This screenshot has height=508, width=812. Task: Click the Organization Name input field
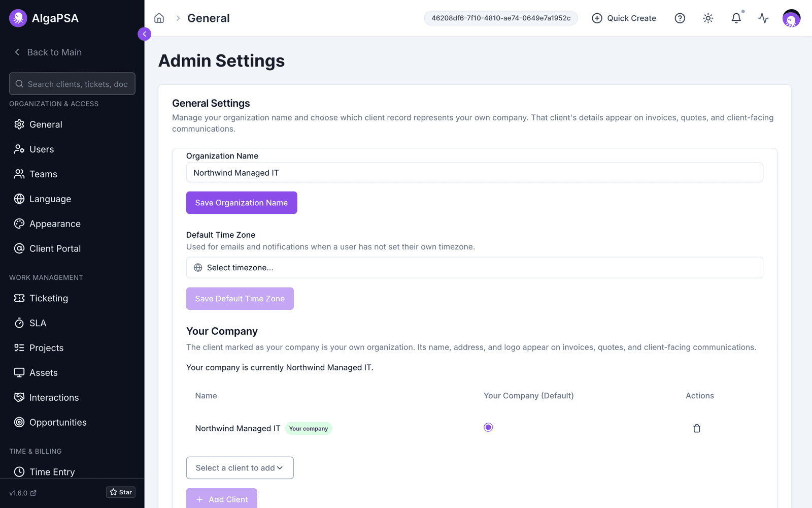pyautogui.click(x=475, y=173)
